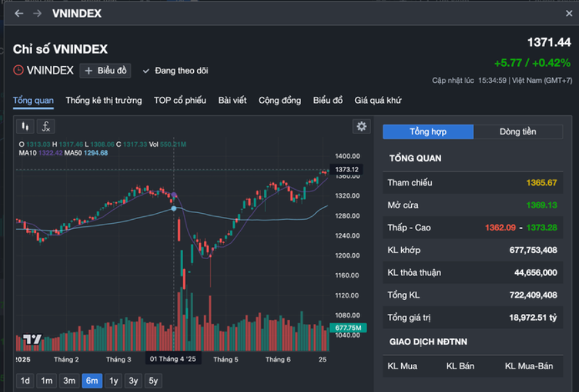The height and width of the screenshot is (392, 579).
Task: Set chart range to 1y
Action: point(114,381)
